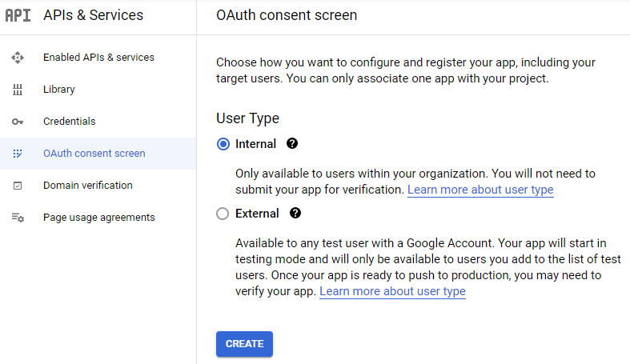Image resolution: width=630 pixels, height=364 pixels.
Task: Select OAuth consent screen sidebar label
Action: pyautogui.click(x=94, y=154)
